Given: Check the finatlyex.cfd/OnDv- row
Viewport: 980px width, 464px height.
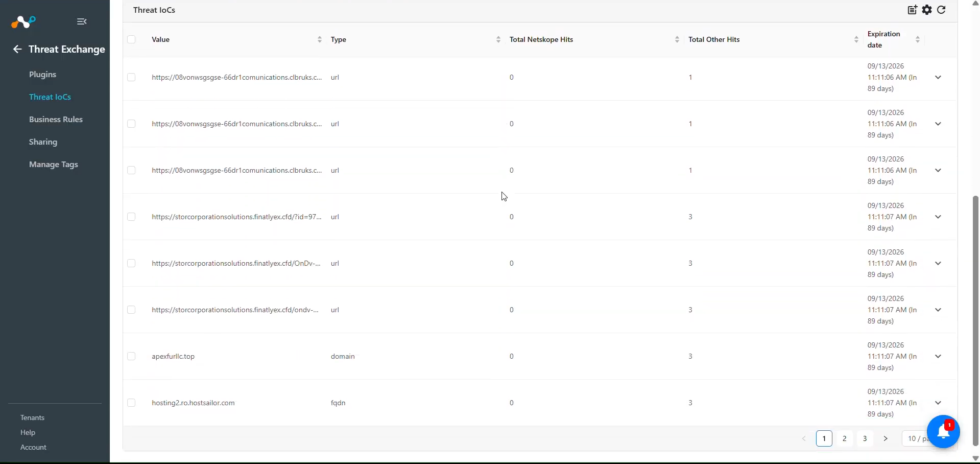Looking at the screenshot, I should [x=132, y=263].
